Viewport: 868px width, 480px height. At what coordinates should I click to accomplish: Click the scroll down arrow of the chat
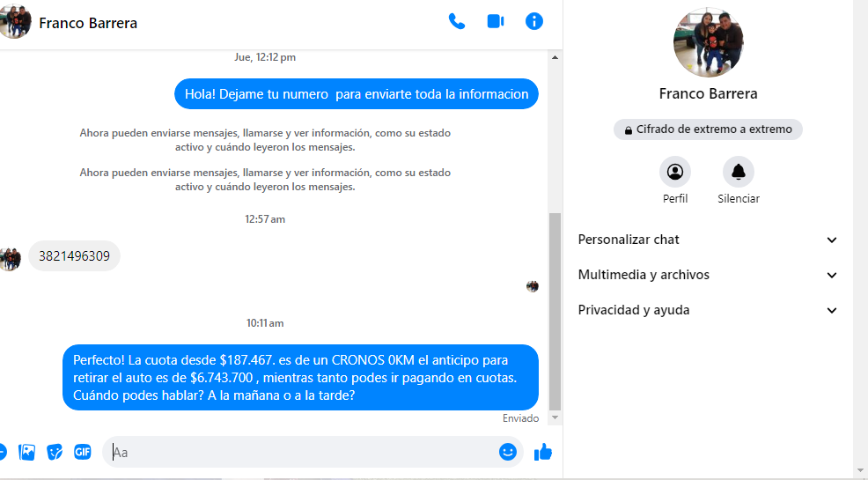[555, 418]
